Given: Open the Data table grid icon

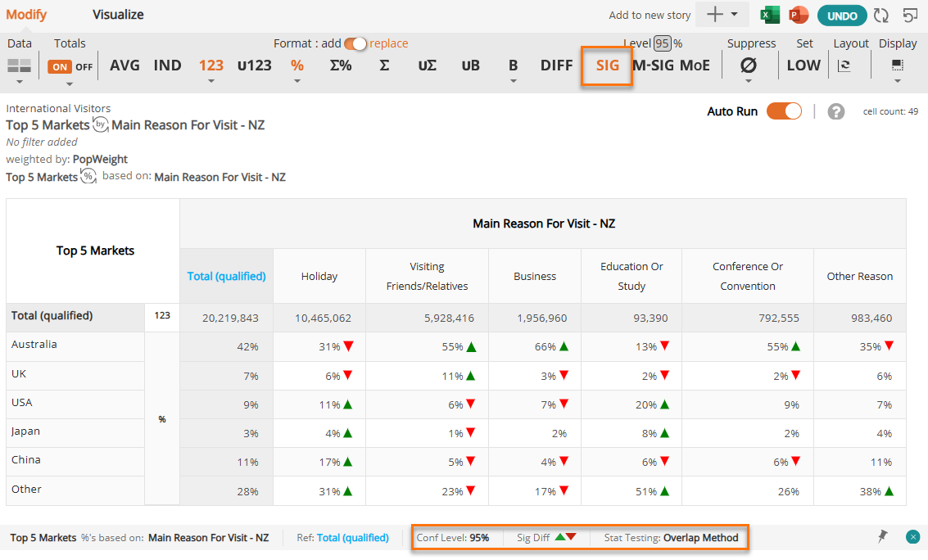Looking at the screenshot, I should coord(19,65).
